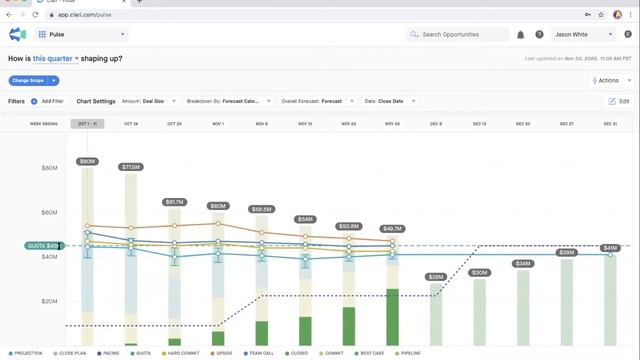Click the Actions lightning icon
Viewport: 640px width, 360px height.
pos(595,80)
